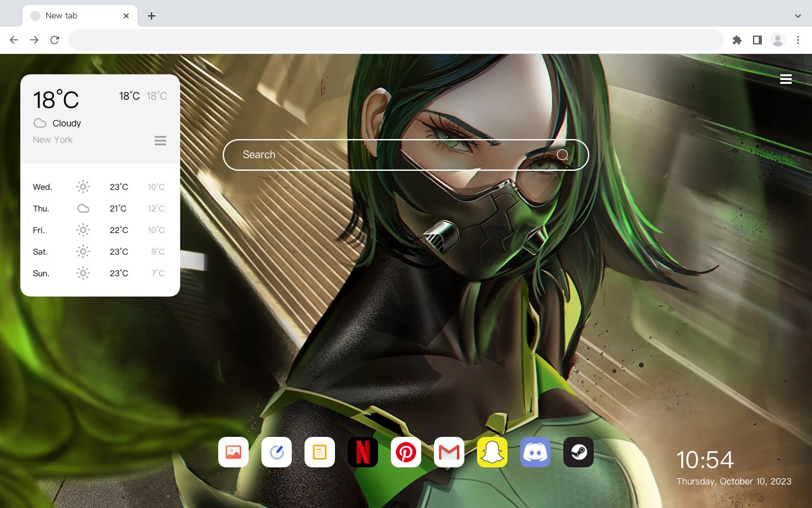Screen dimensions: 812x508
Task: Click the sun icon in Sun. row
Action: [83, 273]
